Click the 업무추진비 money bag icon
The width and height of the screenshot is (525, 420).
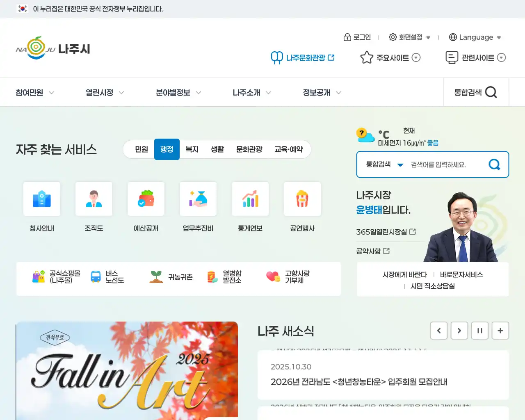pos(198,199)
